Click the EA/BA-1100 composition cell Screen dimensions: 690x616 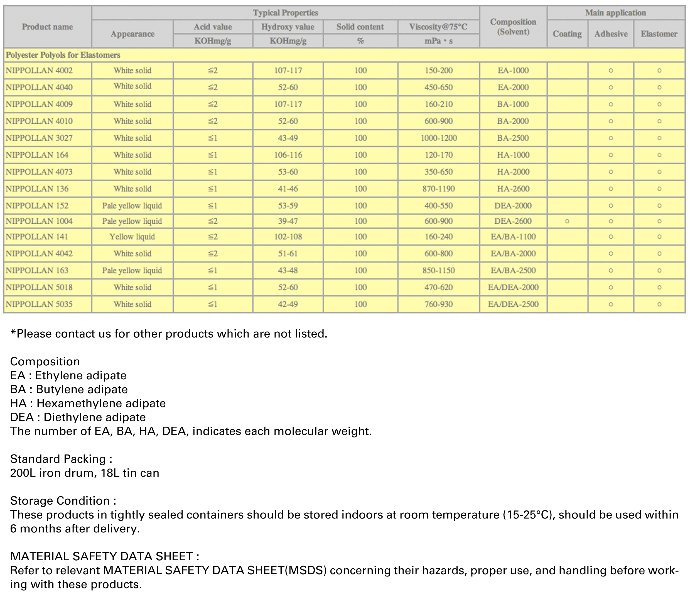[513, 237]
